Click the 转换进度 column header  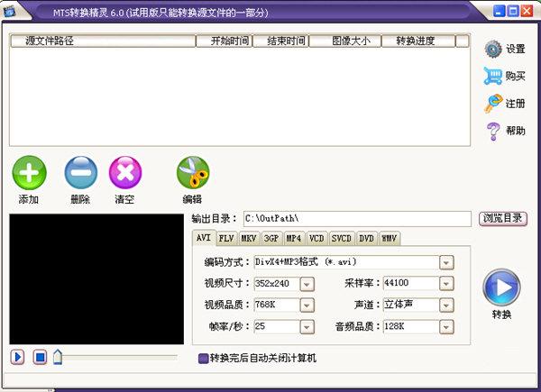(x=418, y=41)
